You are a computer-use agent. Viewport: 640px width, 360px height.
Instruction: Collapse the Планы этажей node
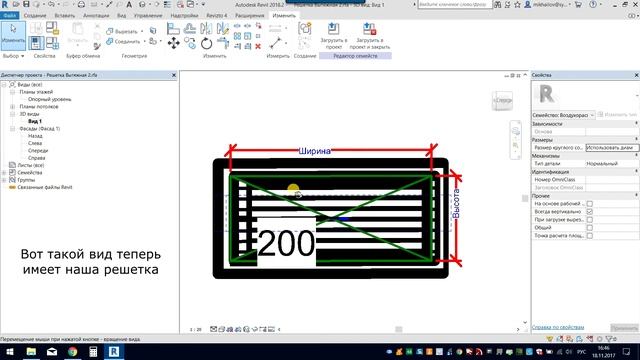pyautogui.click(x=12, y=92)
